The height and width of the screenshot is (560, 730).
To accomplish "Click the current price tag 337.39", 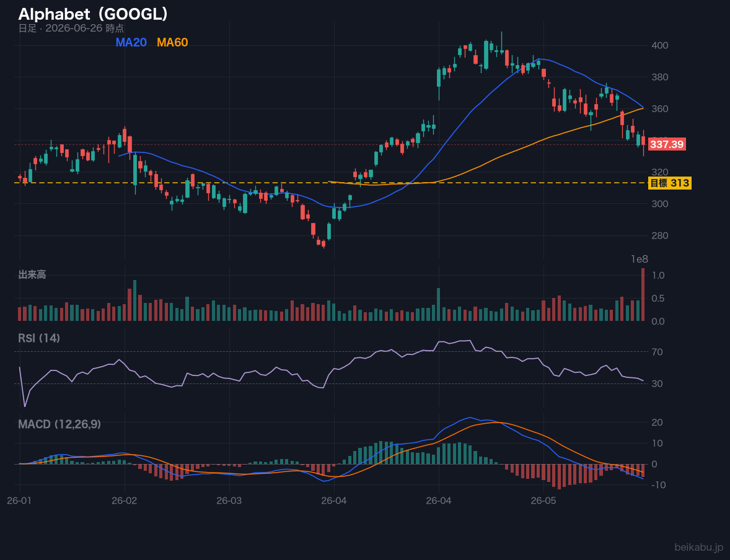I will point(667,144).
